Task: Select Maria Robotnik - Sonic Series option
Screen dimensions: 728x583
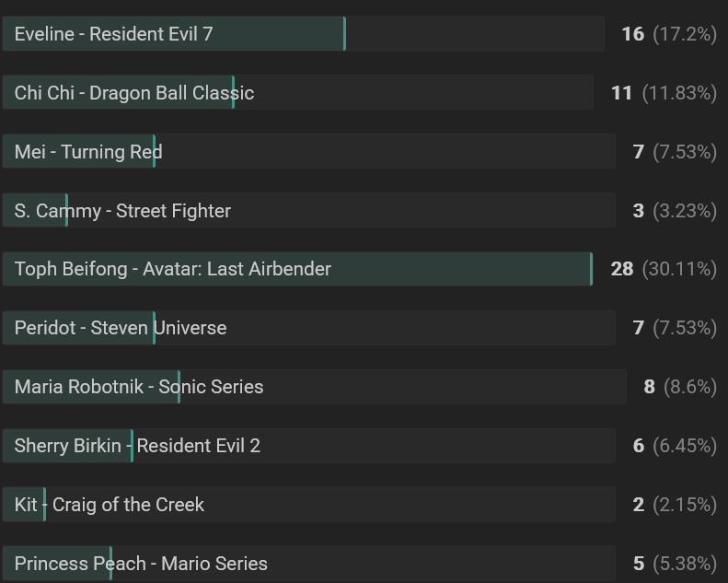Action: 315,387
